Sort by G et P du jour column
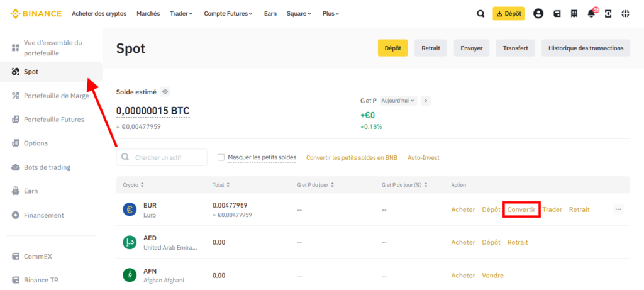This screenshot has width=644, height=290. [316, 185]
